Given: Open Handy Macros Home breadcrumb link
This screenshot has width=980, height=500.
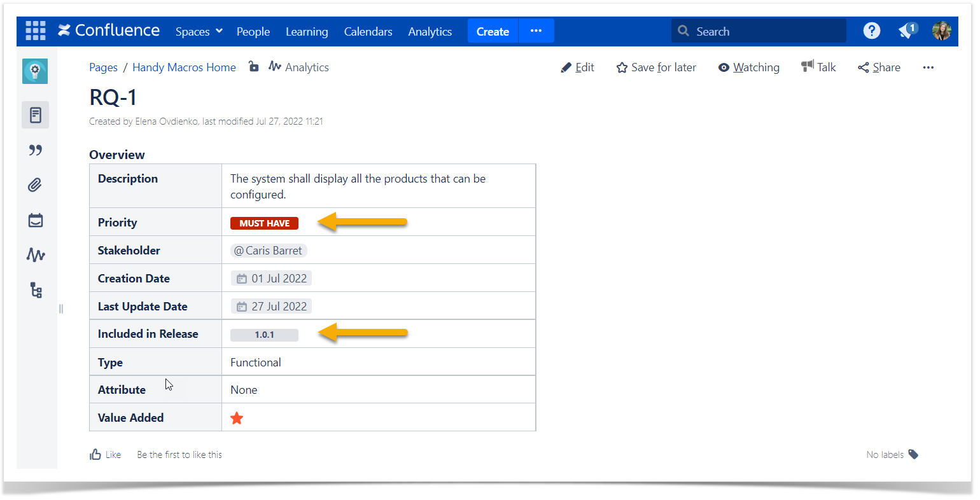Looking at the screenshot, I should (x=184, y=67).
